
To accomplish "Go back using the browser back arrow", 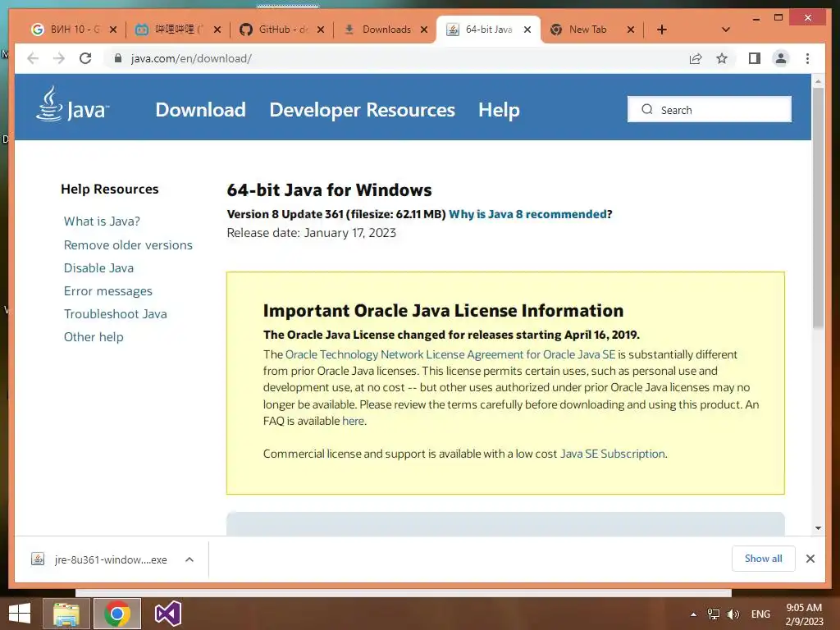I will (33, 58).
